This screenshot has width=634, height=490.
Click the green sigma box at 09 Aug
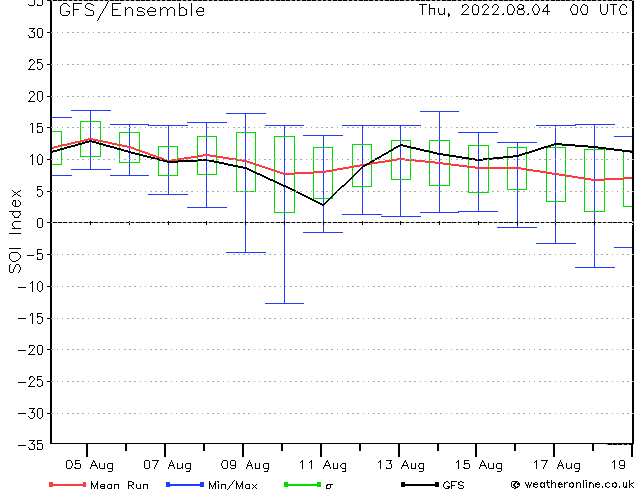pyautogui.click(x=246, y=162)
